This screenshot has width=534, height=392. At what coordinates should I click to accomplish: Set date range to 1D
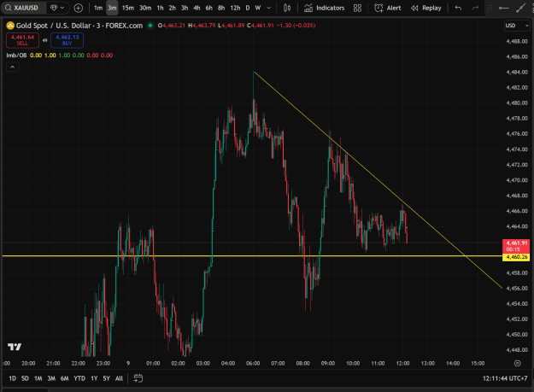pyautogui.click(x=12, y=378)
